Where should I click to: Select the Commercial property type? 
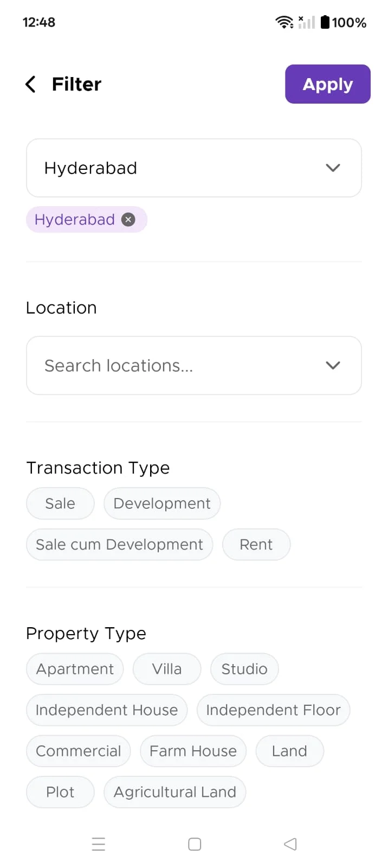[79, 751]
